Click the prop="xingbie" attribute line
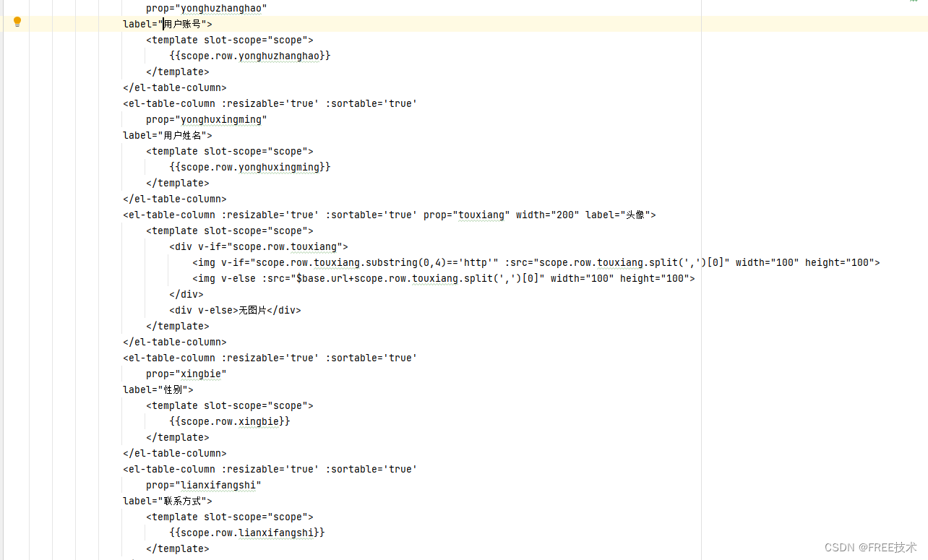 point(186,374)
